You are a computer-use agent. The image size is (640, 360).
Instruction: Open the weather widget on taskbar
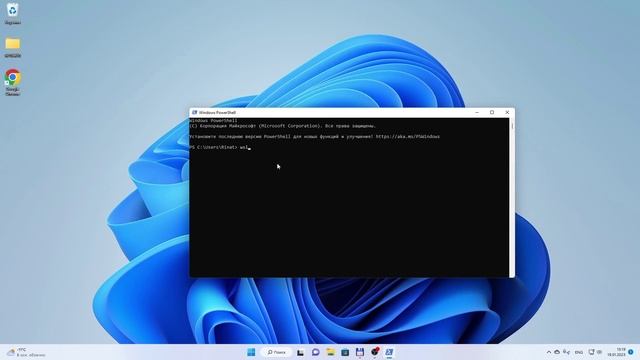tap(25, 352)
